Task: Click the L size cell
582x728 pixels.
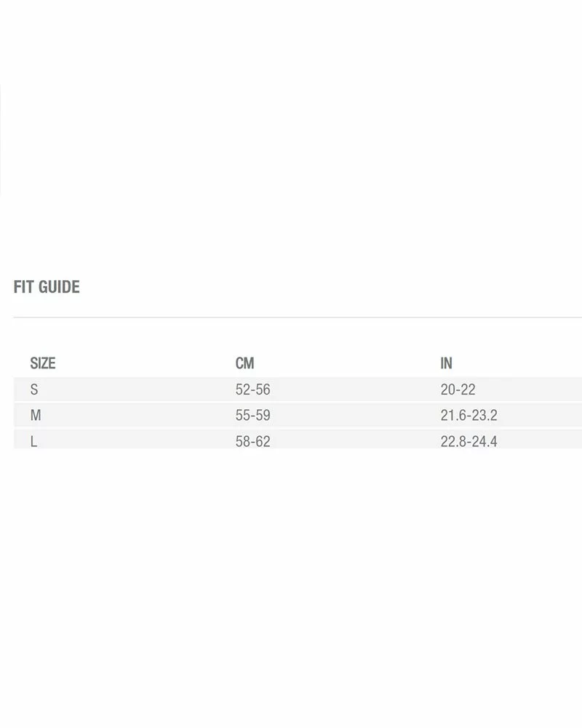Action: tap(34, 441)
